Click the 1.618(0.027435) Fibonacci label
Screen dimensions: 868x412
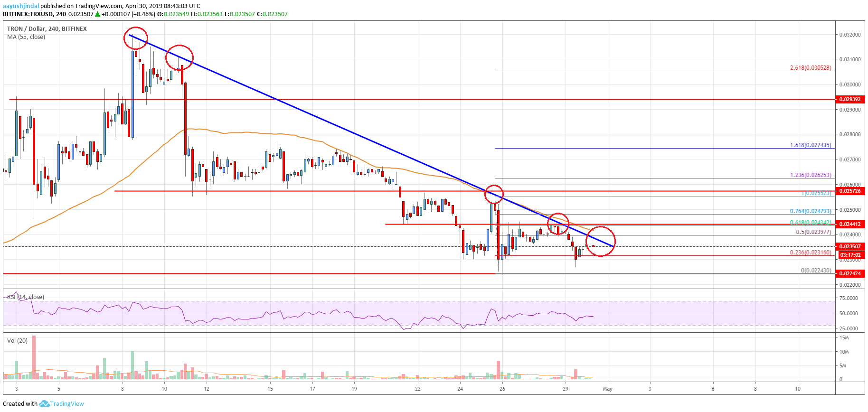(811, 145)
